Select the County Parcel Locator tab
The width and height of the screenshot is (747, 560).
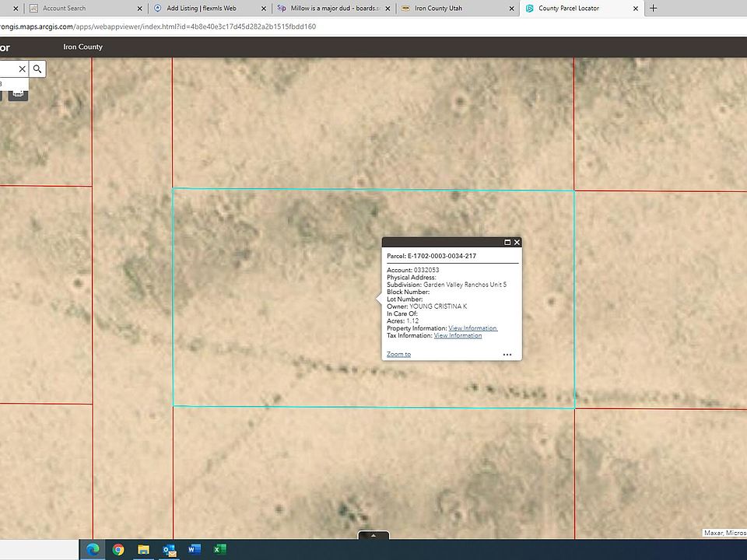click(x=581, y=8)
